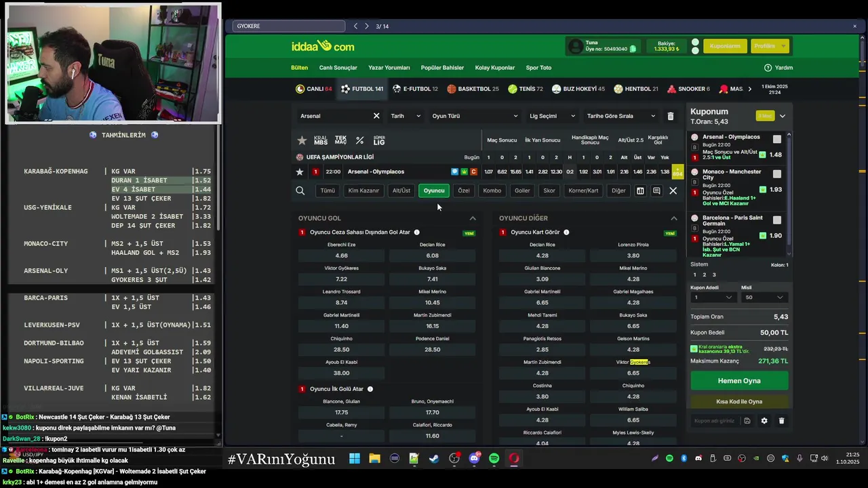
Task: Open the Oyun Türü dropdown
Action: (x=474, y=116)
